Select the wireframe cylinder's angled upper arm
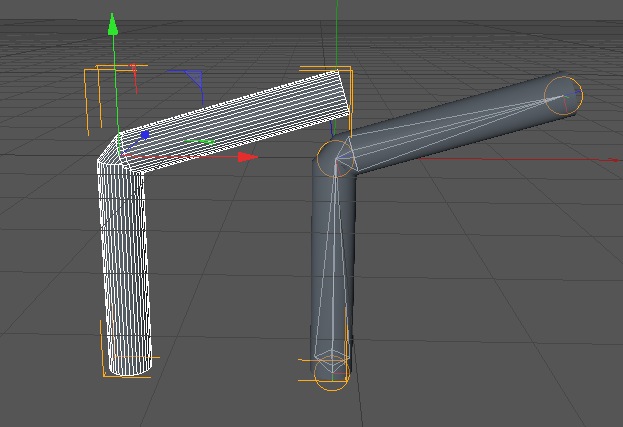 click(x=234, y=119)
